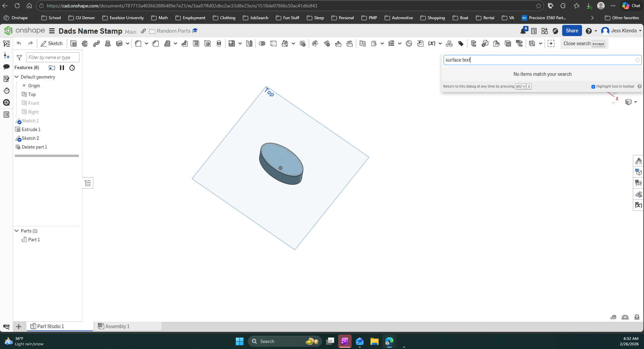Open the Jess Klenda account dropdown
Screen dimensions: 644x349
coord(621,31)
